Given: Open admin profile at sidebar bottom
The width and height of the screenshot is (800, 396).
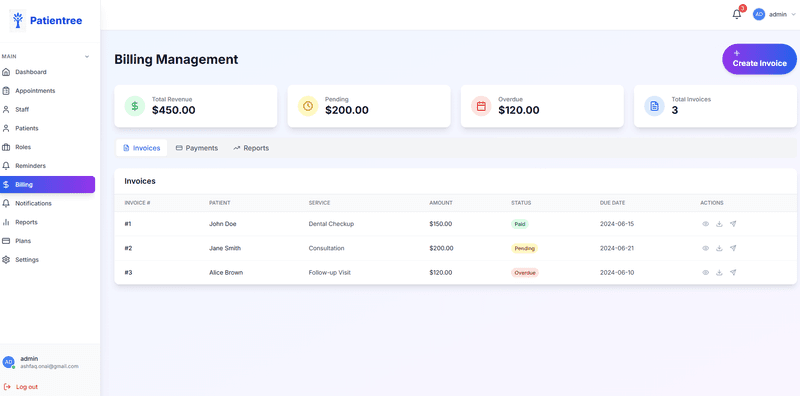Looking at the screenshot, I should [41, 362].
